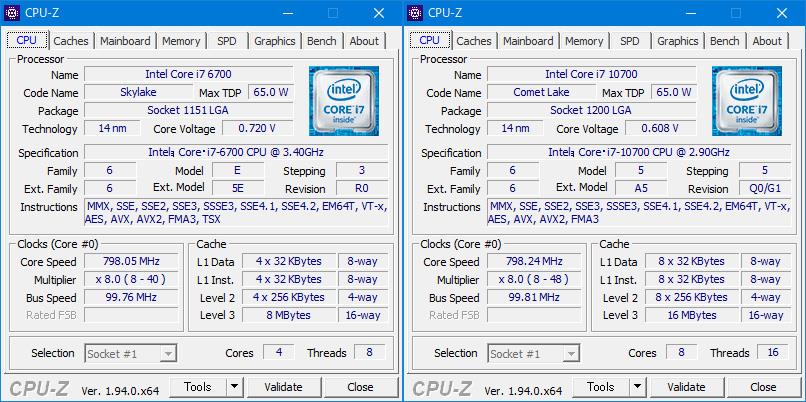Click Tools button in the i7 6700 window
Screen dimensions: 806x402
[x=198, y=387]
